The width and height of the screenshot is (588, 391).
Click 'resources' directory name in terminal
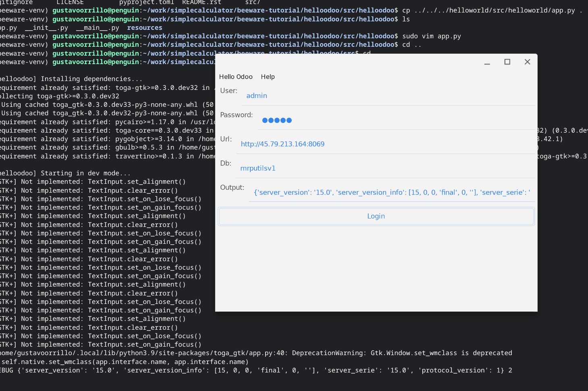(x=145, y=28)
